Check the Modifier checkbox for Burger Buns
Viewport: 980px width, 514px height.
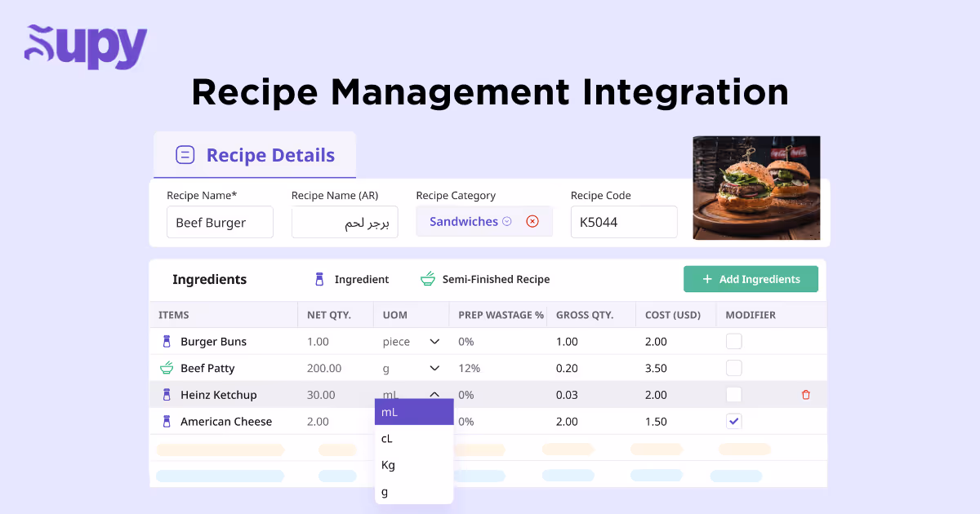733,341
